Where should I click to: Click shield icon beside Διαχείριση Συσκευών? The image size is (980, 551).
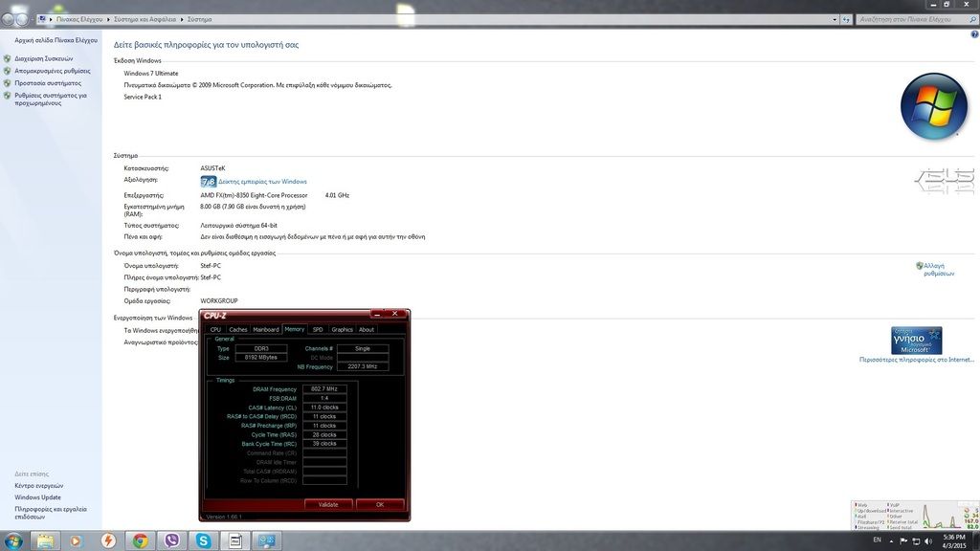point(7,58)
